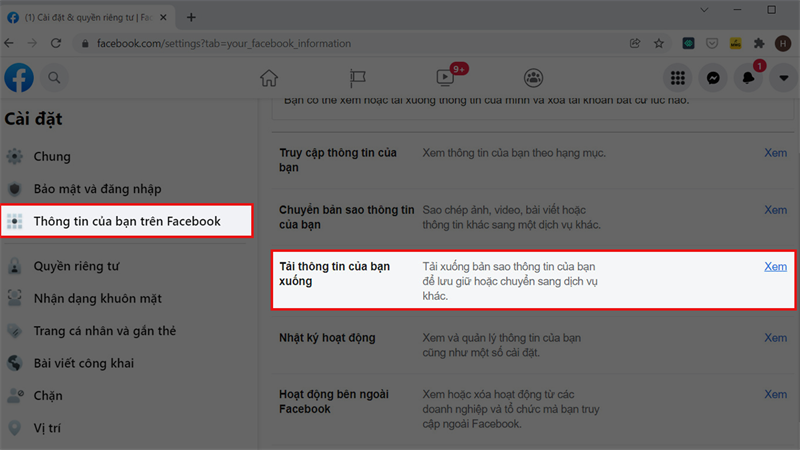Image resolution: width=800 pixels, height=450 pixels.
Task: Open a new browser tab
Action: click(x=191, y=17)
